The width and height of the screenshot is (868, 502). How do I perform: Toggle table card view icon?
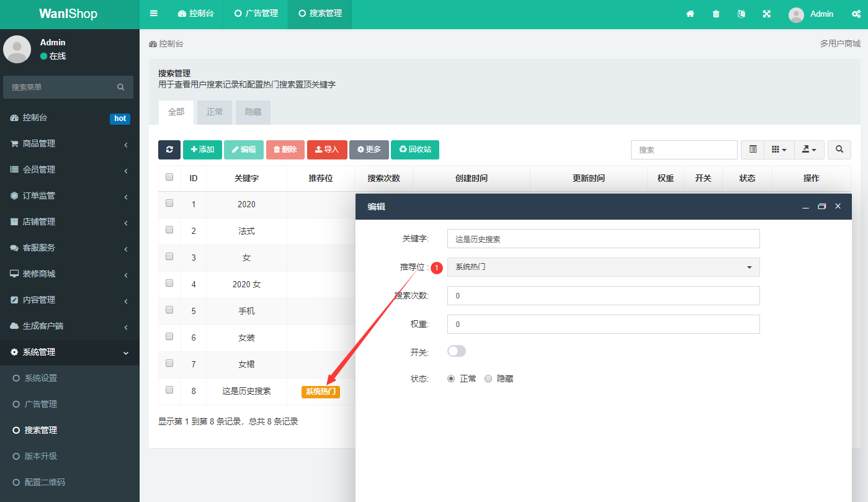pos(753,150)
